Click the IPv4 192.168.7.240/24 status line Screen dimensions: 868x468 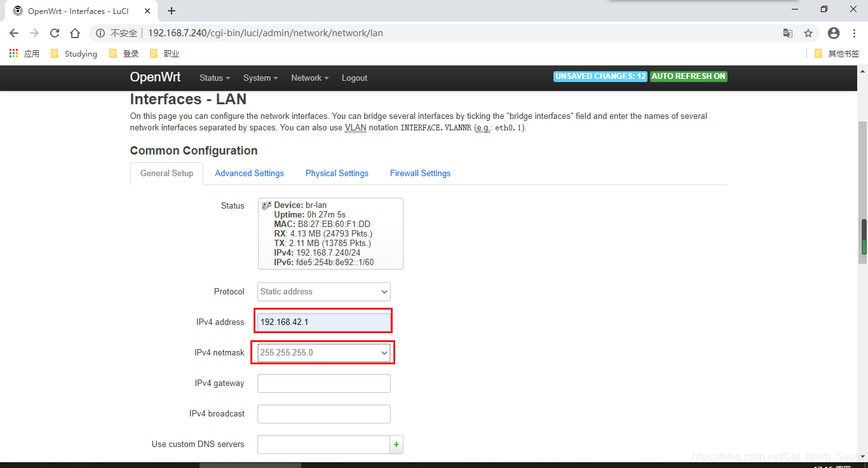pyautogui.click(x=317, y=252)
